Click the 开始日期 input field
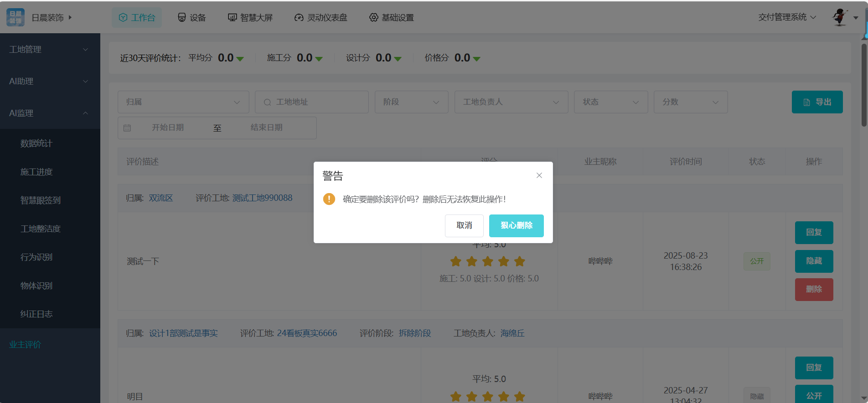This screenshot has width=868, height=403. [168, 128]
